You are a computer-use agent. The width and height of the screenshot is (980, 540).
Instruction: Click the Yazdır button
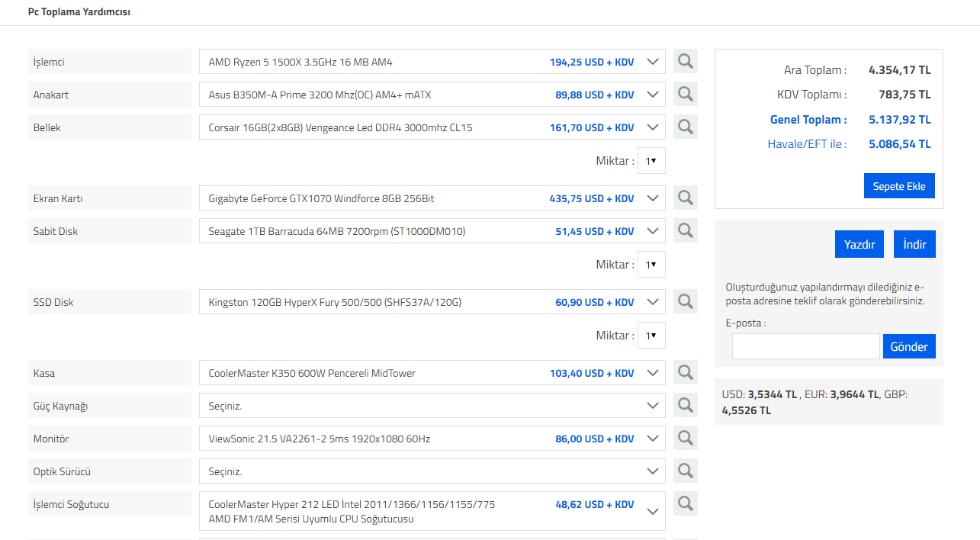point(860,245)
